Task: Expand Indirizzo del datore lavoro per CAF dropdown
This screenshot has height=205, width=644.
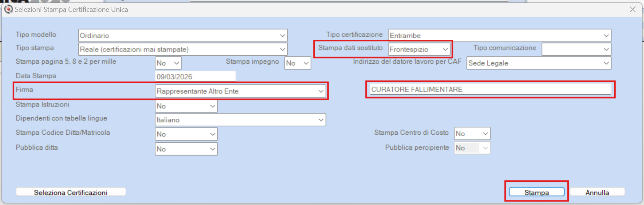Action: click(x=539, y=63)
